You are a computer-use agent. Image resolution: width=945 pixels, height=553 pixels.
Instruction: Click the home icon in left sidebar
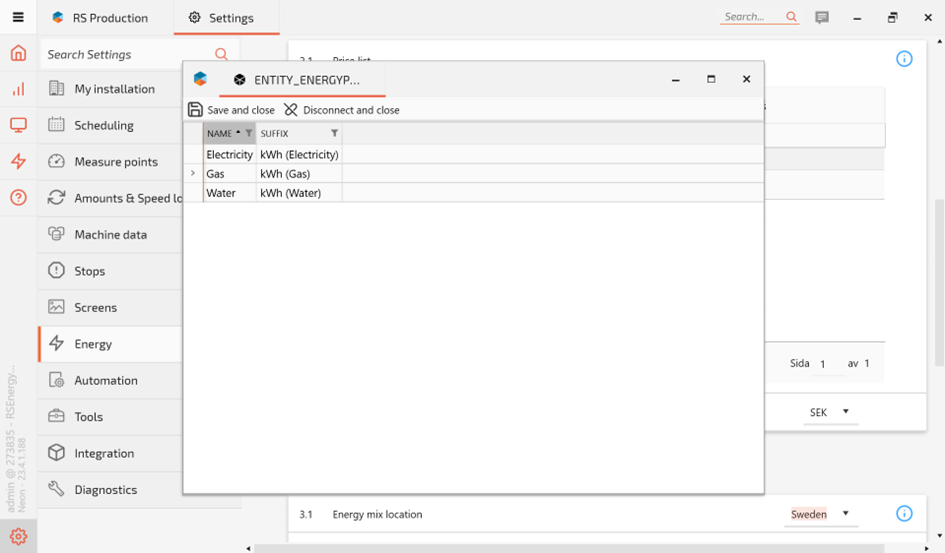(18, 54)
